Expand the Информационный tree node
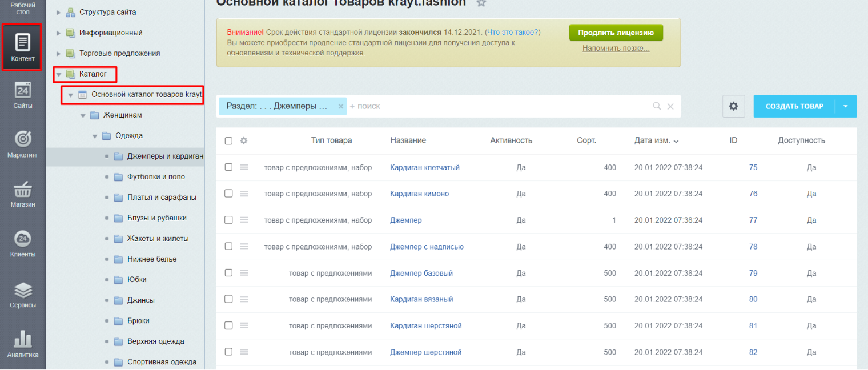This screenshot has height=370, width=868. [58, 33]
